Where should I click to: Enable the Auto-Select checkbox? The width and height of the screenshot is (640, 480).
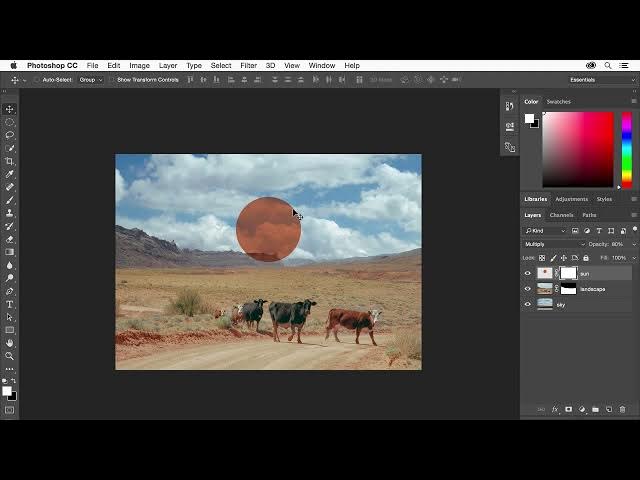(38, 80)
